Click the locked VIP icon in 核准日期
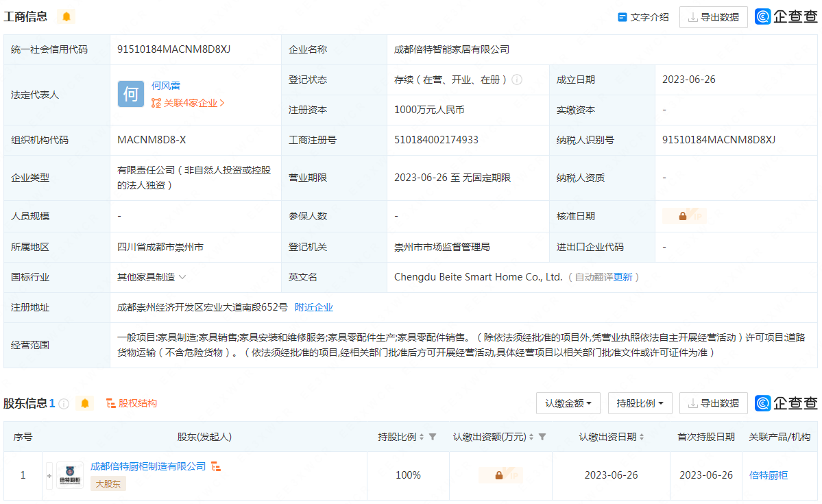The image size is (822, 504). click(684, 216)
